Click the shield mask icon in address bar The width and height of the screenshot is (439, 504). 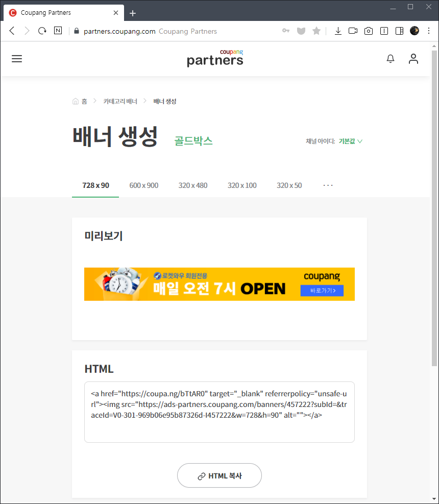click(301, 31)
